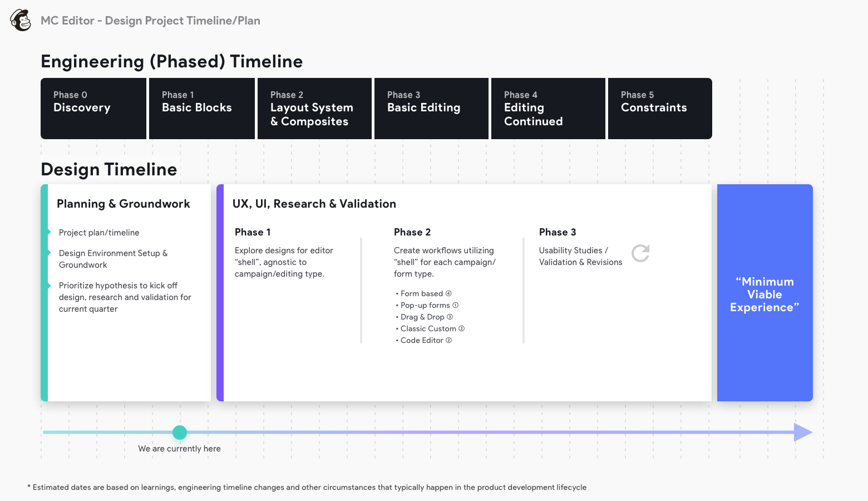868x501 pixels.
Task: Click circled number beside Classic Custom
Action: coord(461,328)
